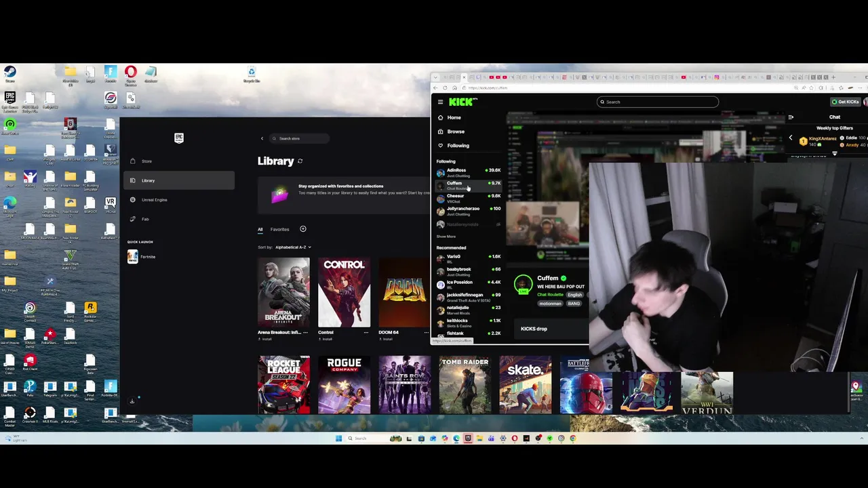Open Fab section in Epic launcher
868x488 pixels.
pyautogui.click(x=178, y=219)
